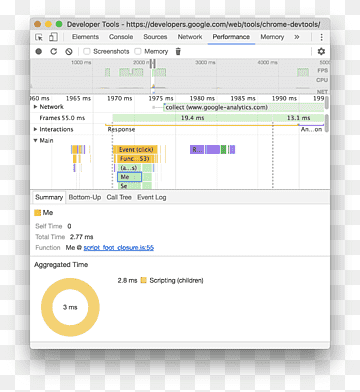Click the 3000 ms overview marker

tap(205, 62)
